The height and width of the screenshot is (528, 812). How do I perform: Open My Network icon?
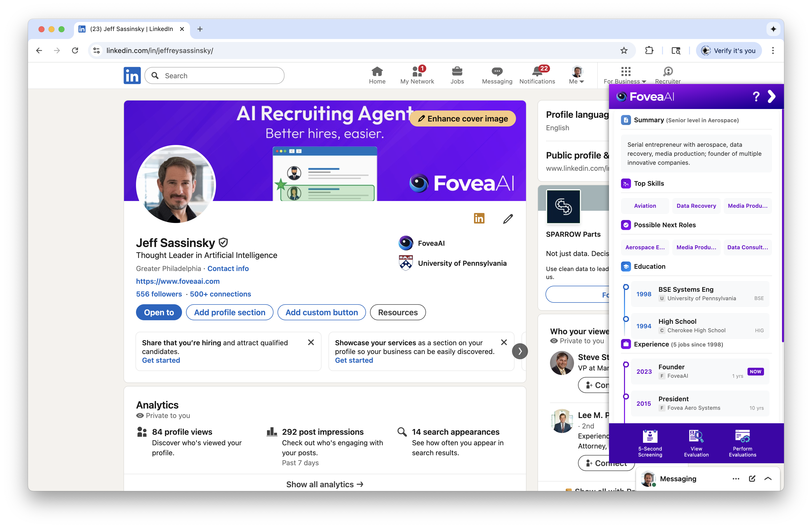(x=417, y=71)
